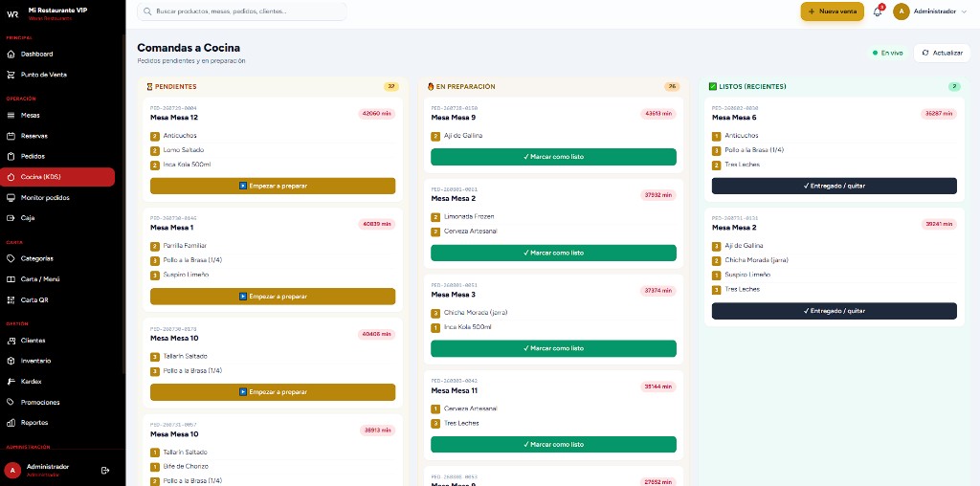Click the administrator avatar in sidebar footer

[12, 470]
